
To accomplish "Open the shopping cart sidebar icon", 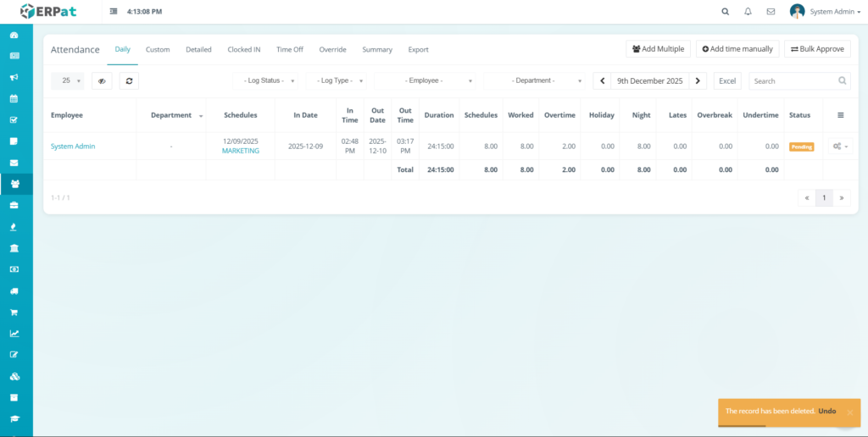I will tap(14, 312).
